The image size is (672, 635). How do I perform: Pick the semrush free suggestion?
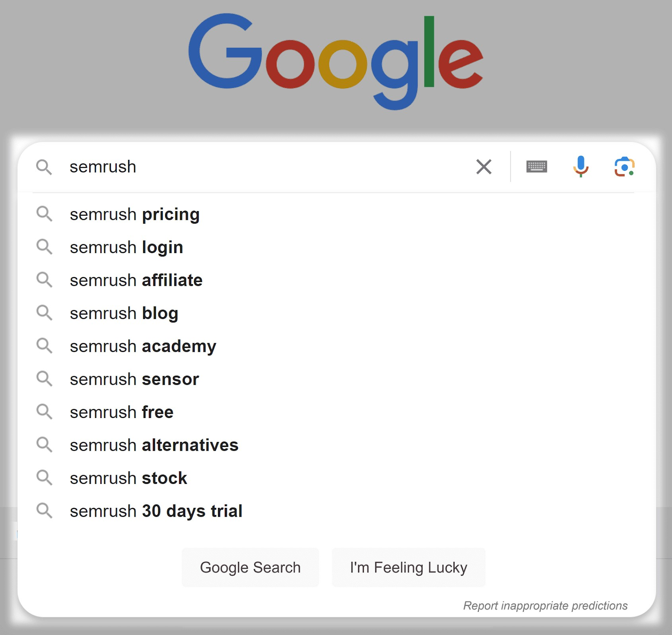point(121,412)
